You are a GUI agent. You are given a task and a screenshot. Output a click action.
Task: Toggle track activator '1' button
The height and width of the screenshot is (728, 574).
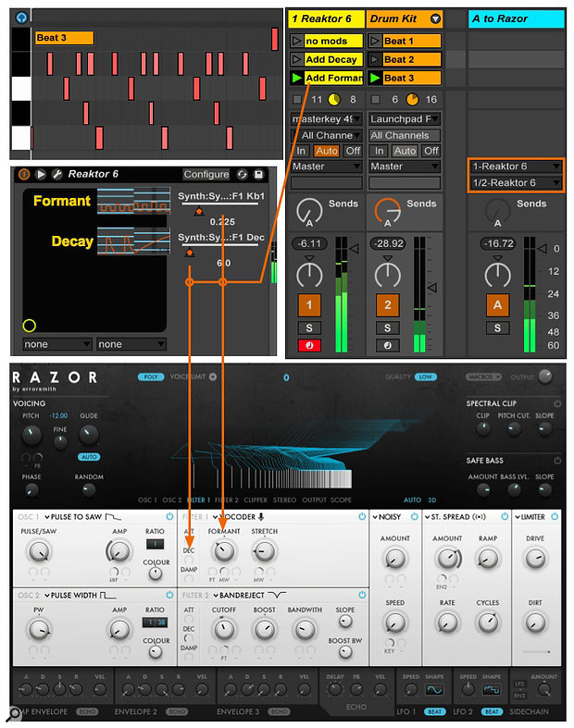[x=309, y=305]
